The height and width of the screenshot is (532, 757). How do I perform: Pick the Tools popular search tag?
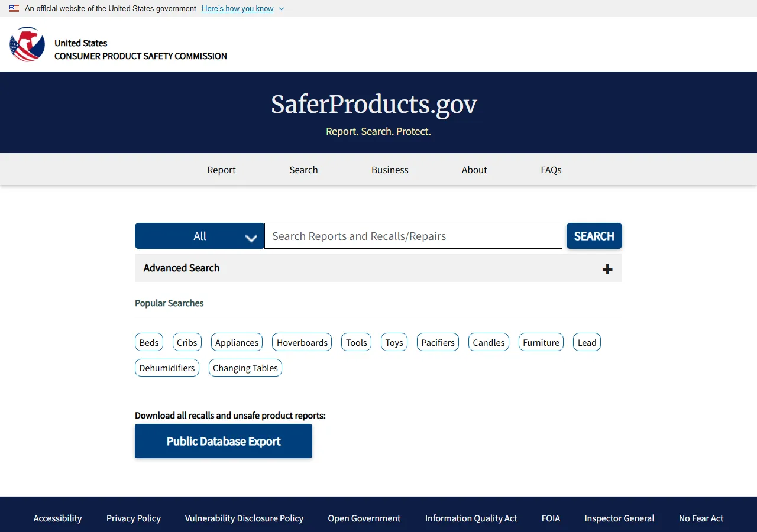pos(357,342)
